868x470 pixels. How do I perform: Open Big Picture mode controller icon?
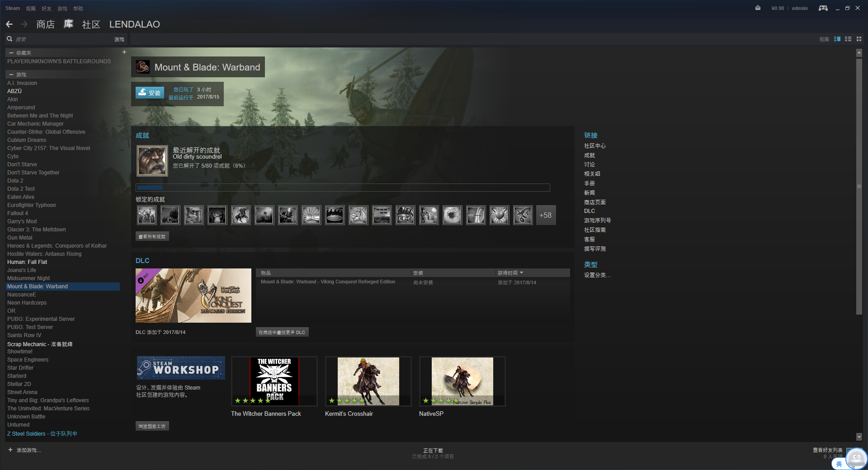823,8
